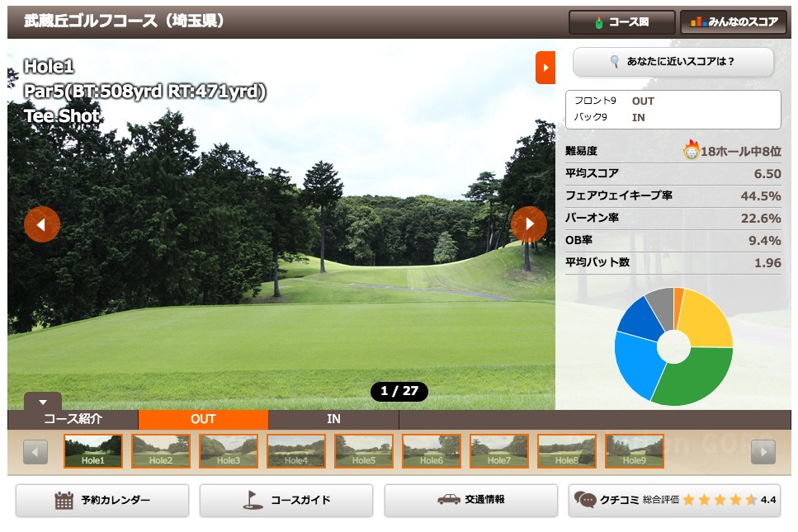Image resolution: width=798 pixels, height=532 pixels.
Task: Select the OUT front nine link
Action: [x=643, y=101]
